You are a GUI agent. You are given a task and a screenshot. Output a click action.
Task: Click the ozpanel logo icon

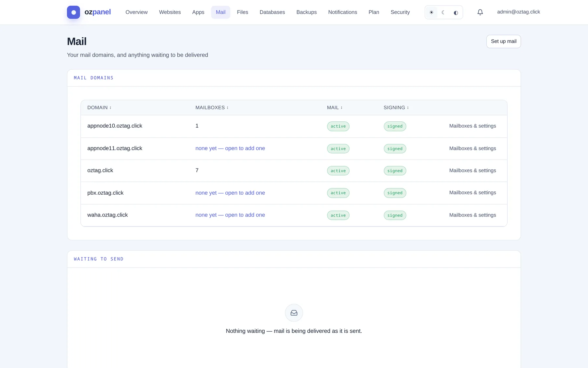click(x=73, y=12)
